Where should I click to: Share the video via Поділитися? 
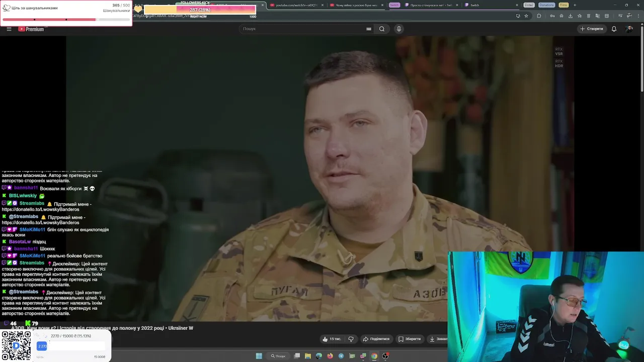click(x=376, y=339)
